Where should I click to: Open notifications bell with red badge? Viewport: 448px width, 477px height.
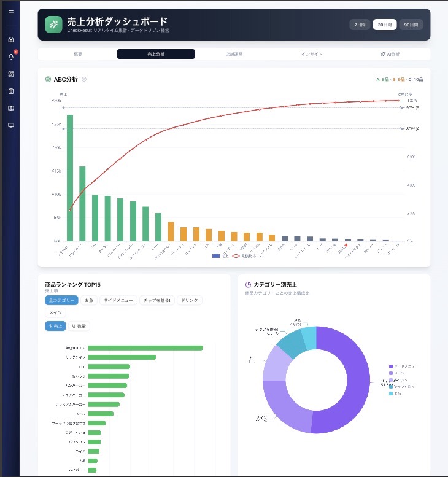[11, 56]
